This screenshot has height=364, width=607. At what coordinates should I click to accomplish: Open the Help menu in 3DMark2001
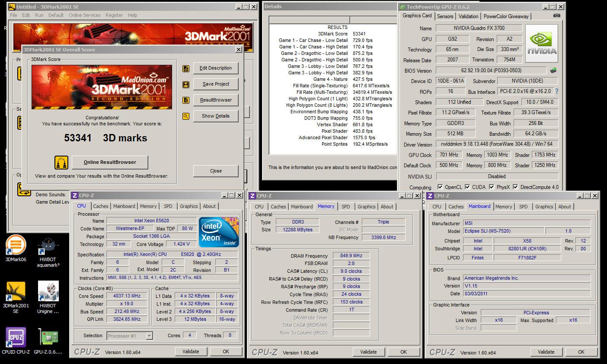[132, 15]
